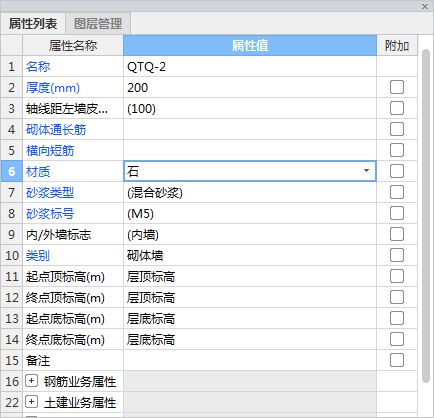This screenshot has width=434, height=418.
Task: Select row number 6 header
Action: coord(12,171)
